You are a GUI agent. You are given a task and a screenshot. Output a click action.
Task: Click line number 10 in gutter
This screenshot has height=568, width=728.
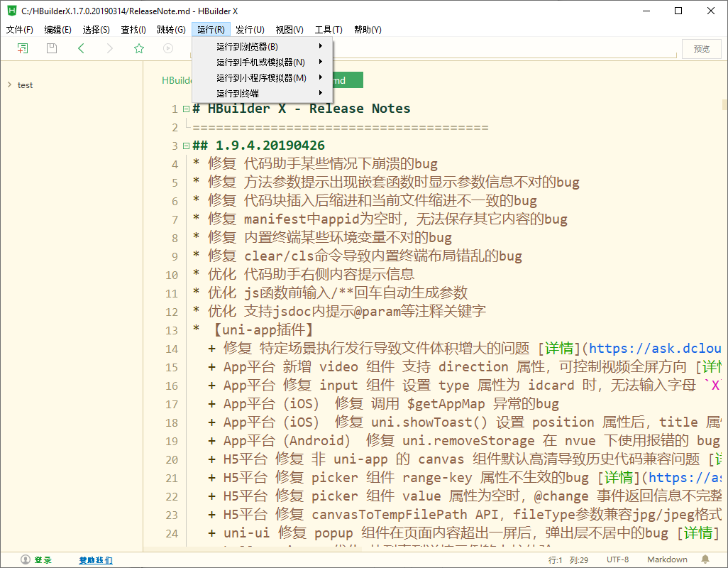(171, 275)
